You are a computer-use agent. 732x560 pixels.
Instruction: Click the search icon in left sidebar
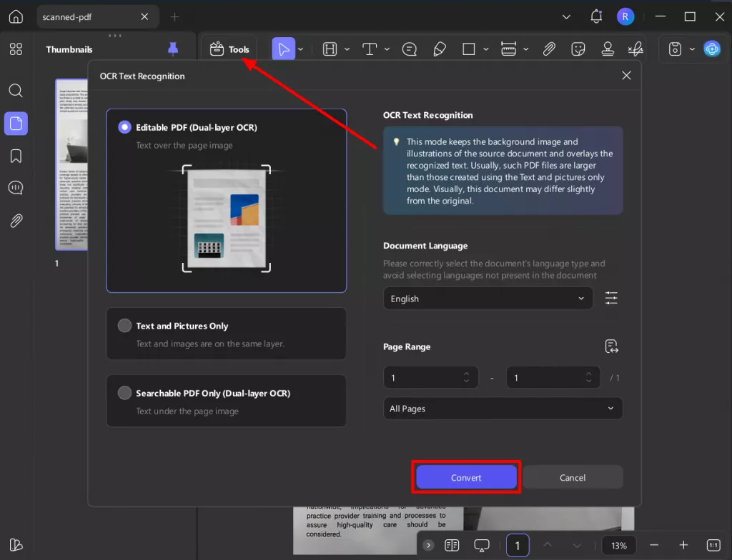coord(16,91)
